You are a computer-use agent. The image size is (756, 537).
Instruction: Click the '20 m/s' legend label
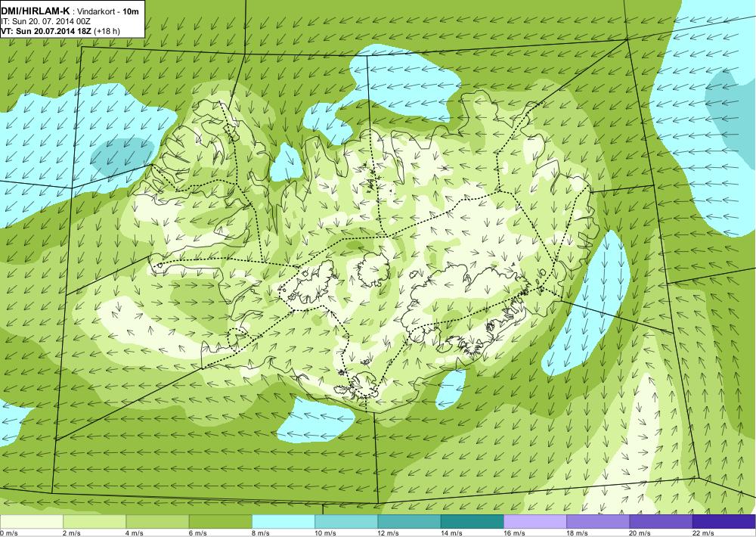click(640, 533)
